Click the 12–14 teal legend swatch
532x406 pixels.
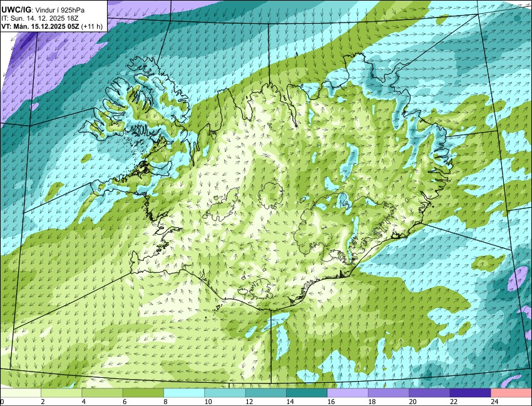click(265, 393)
